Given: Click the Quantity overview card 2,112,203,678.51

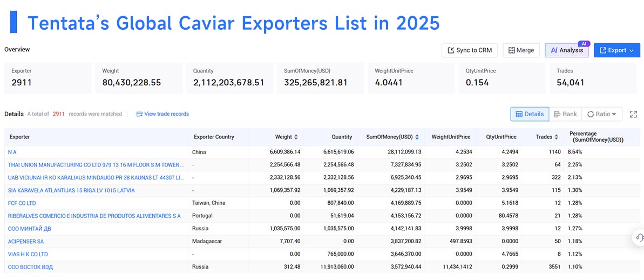Looking at the screenshot, I should pyautogui.click(x=229, y=78).
